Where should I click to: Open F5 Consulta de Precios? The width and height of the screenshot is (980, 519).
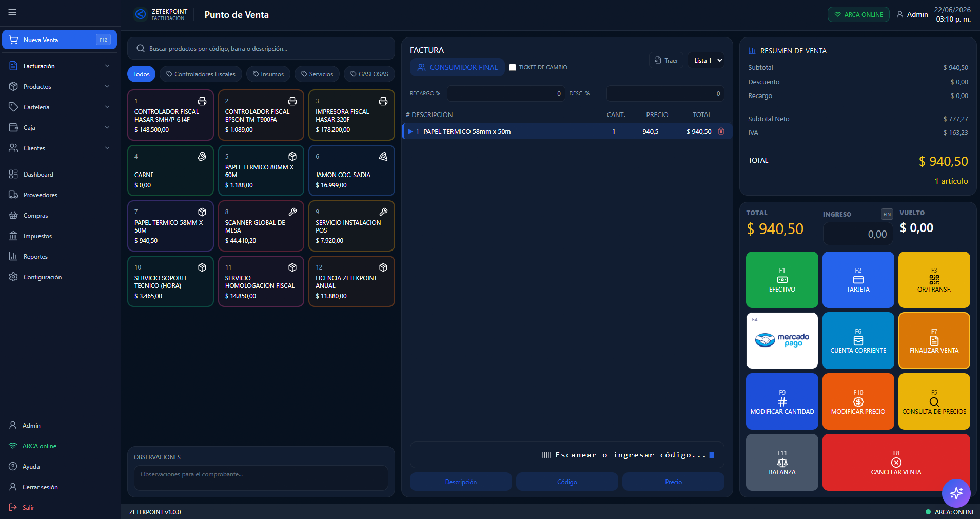934,401
